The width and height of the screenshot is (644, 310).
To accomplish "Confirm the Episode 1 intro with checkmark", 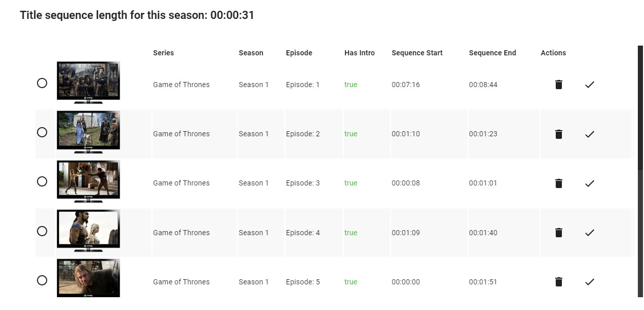I will click(590, 85).
